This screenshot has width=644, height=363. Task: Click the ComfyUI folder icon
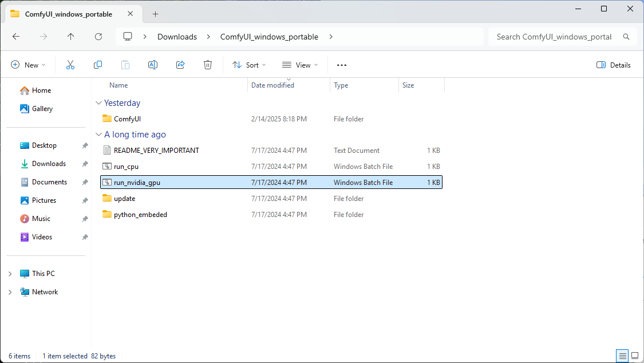tap(107, 119)
